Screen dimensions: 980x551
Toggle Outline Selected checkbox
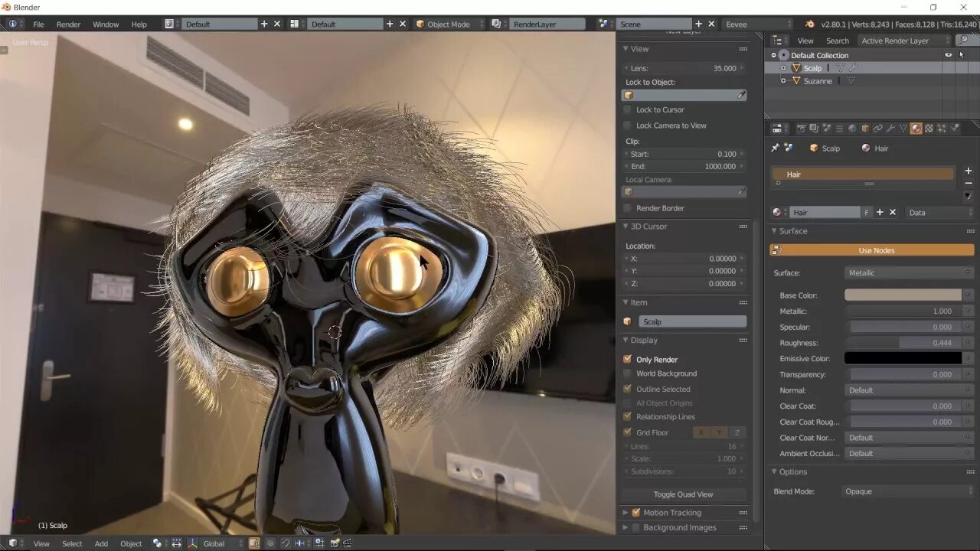click(x=628, y=389)
